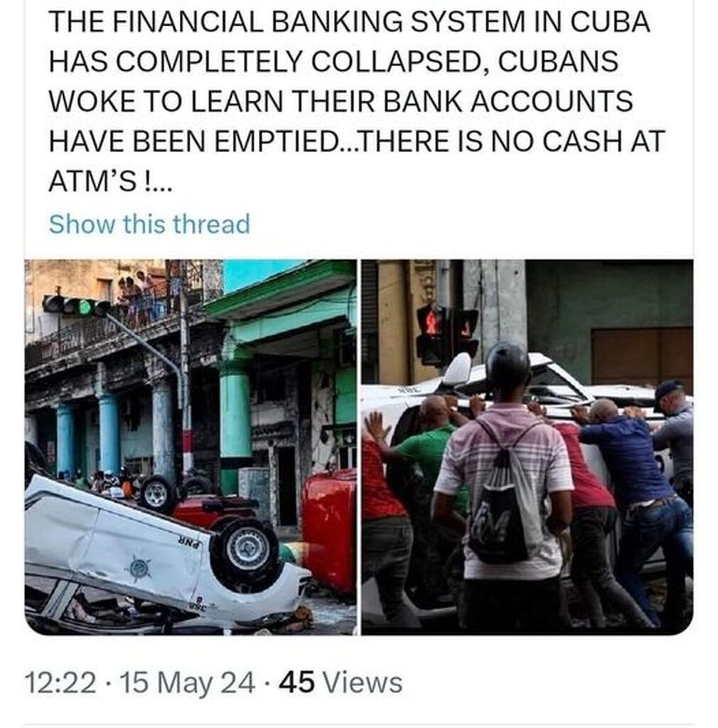Click the red vehicle in left photo

coord(328,529)
